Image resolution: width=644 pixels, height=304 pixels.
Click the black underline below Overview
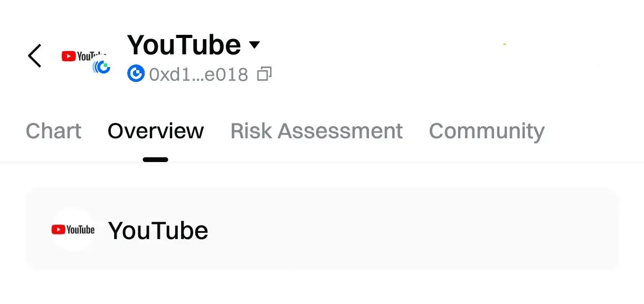point(155,159)
